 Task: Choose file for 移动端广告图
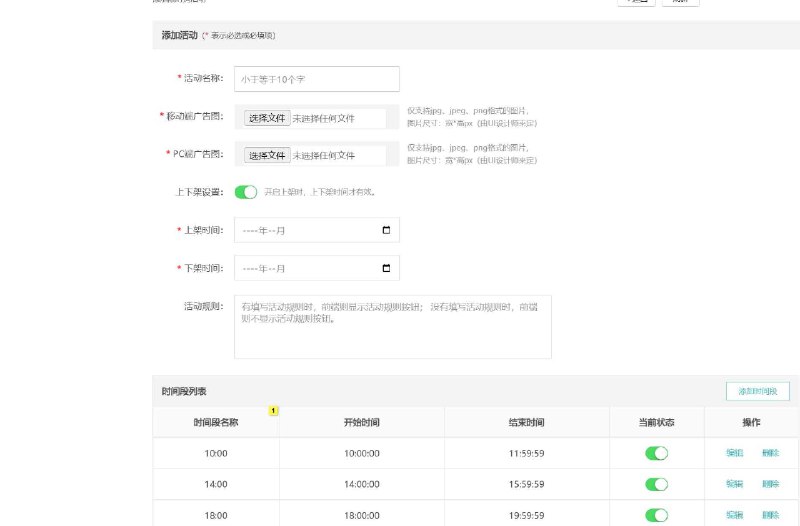point(267,118)
